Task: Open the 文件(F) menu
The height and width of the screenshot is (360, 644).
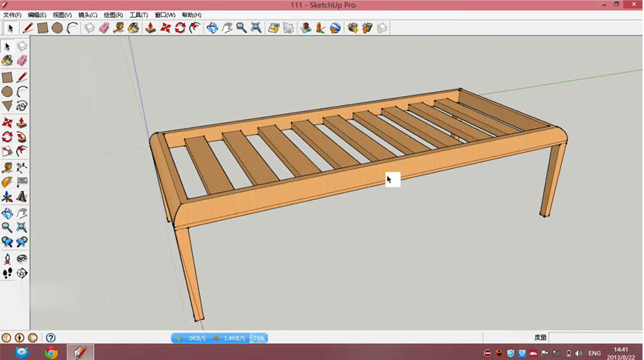Action: [13, 15]
